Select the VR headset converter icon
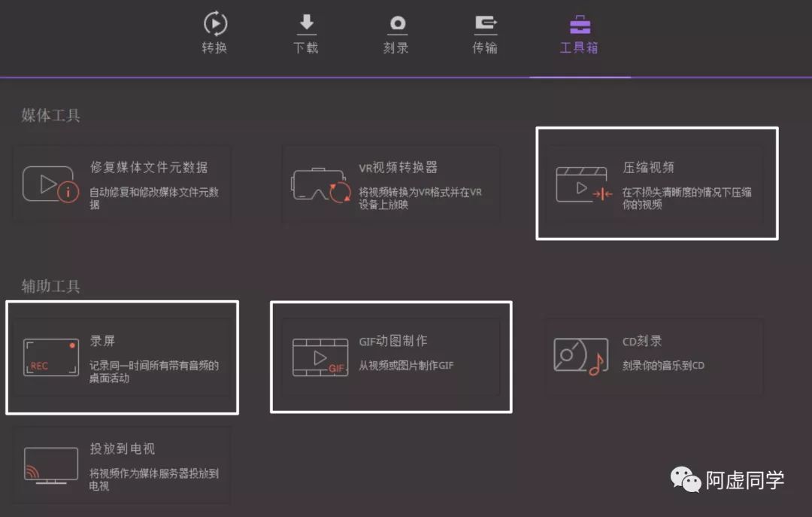Viewport: 812px width, 517px height. click(318, 183)
